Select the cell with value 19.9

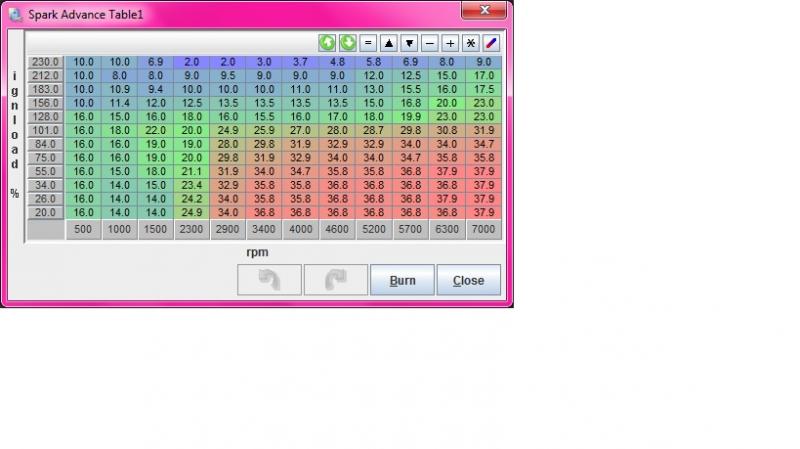click(x=410, y=117)
